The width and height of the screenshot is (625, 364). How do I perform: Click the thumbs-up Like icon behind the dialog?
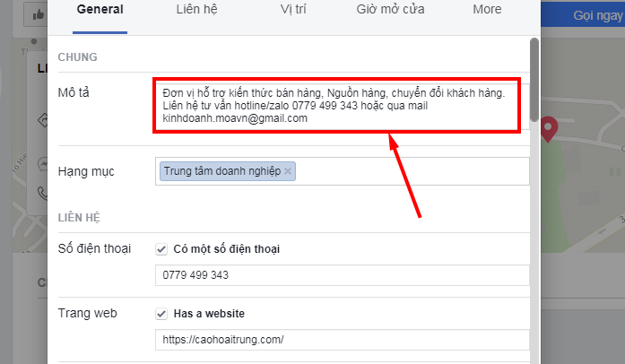(x=39, y=15)
